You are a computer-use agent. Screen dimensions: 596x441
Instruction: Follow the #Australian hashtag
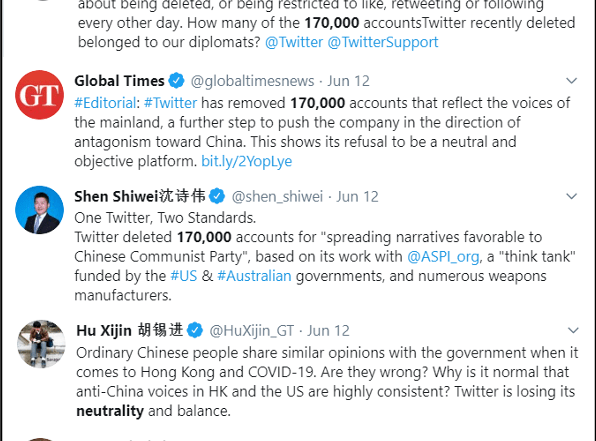pos(254,276)
